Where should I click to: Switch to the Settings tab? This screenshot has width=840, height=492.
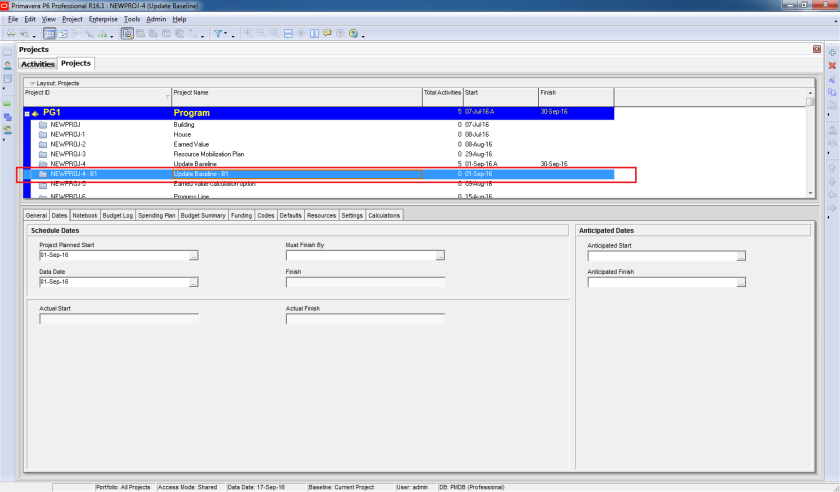(352, 215)
